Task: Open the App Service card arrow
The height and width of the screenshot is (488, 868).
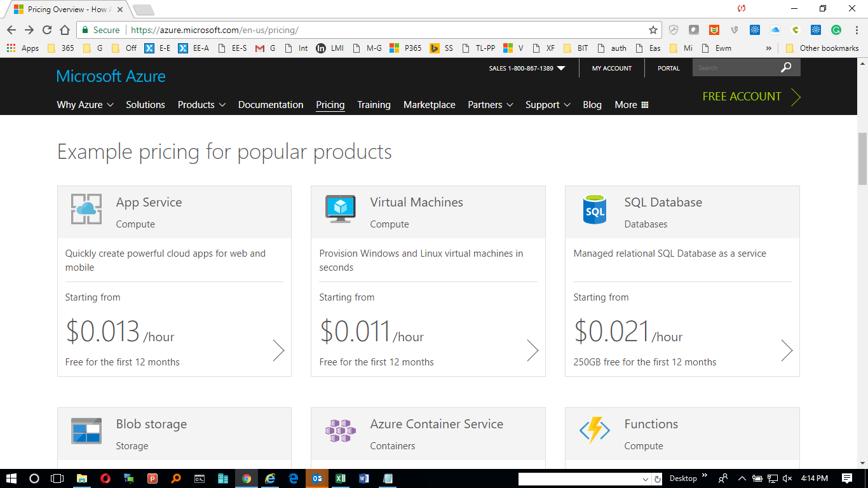Action: (278, 350)
